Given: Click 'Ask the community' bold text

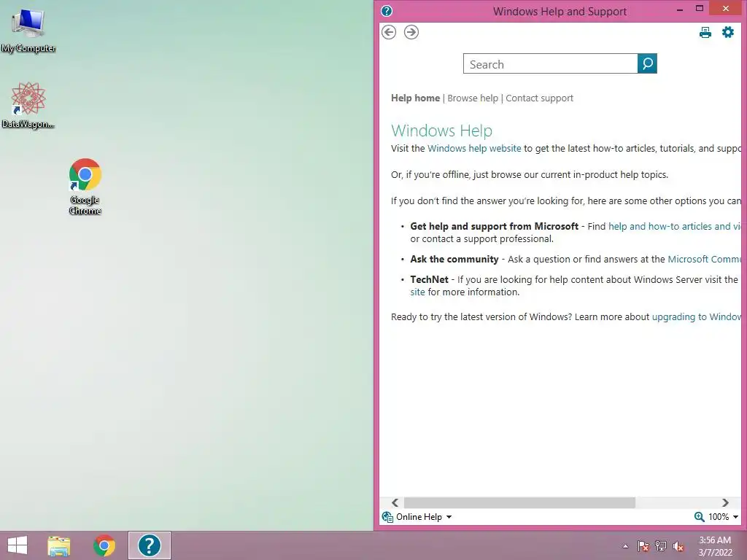Looking at the screenshot, I should coord(454,260).
